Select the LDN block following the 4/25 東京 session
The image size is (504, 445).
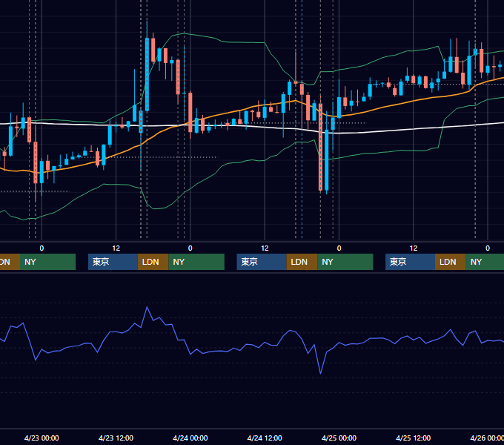[451, 262]
